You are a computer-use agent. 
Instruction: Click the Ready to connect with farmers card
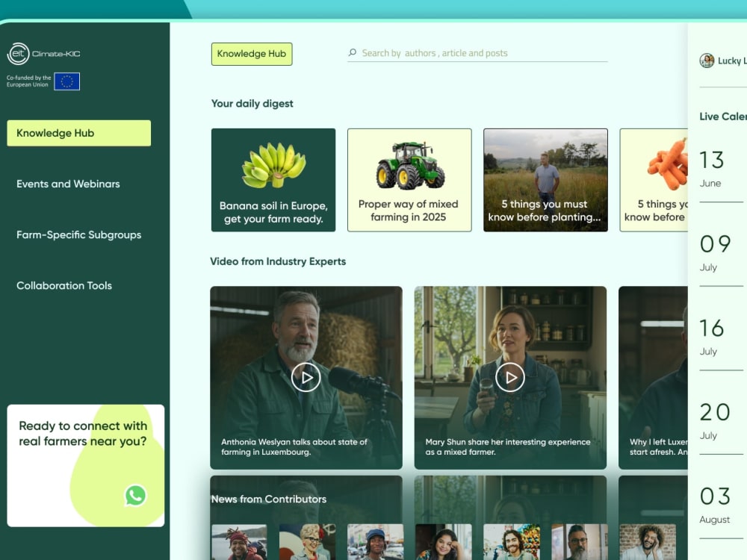coord(86,466)
